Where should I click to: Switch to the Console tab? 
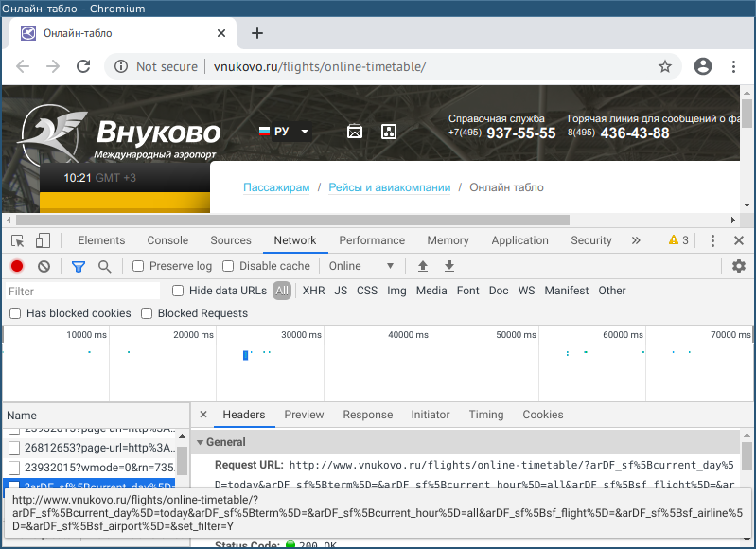(x=167, y=240)
